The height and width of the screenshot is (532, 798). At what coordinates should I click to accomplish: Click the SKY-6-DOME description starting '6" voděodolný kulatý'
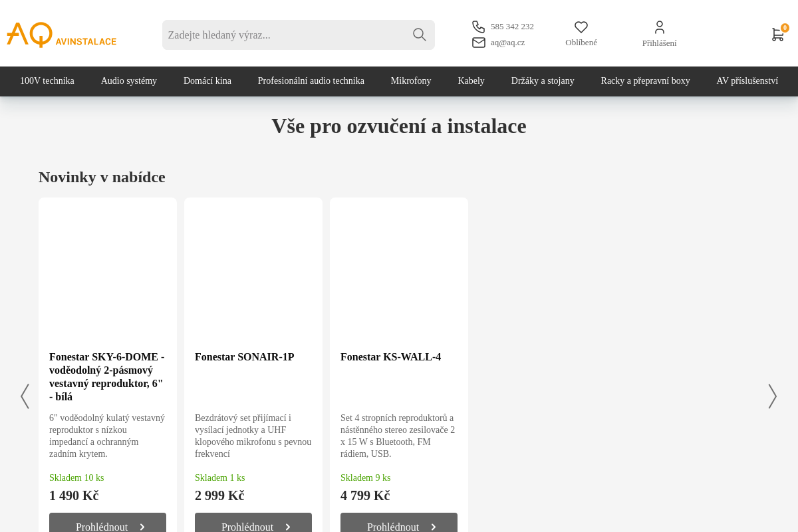click(x=108, y=436)
